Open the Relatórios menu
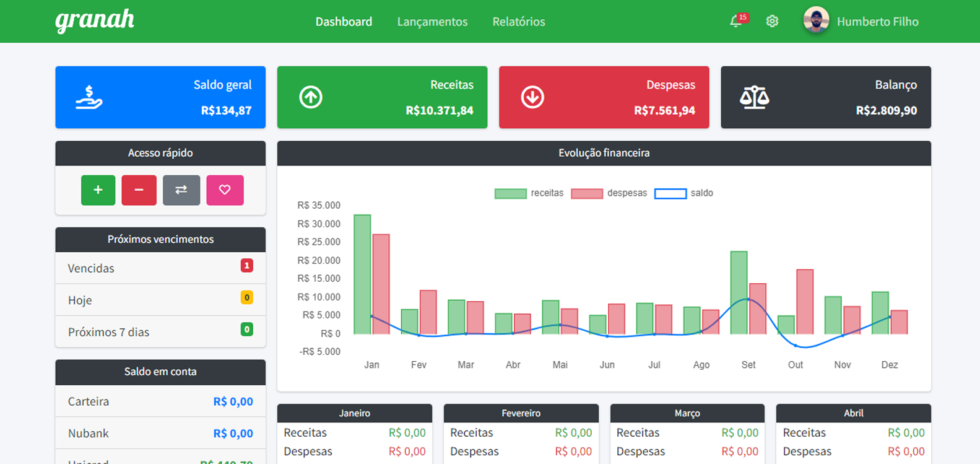This screenshot has height=464, width=980. point(519,22)
